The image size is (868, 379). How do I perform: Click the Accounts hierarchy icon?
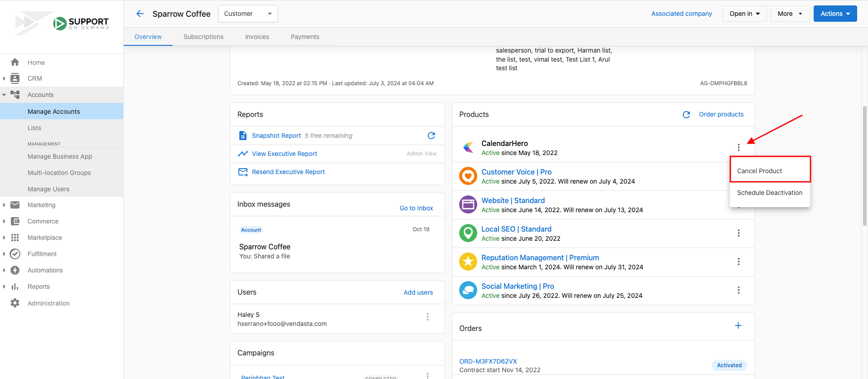(15, 95)
